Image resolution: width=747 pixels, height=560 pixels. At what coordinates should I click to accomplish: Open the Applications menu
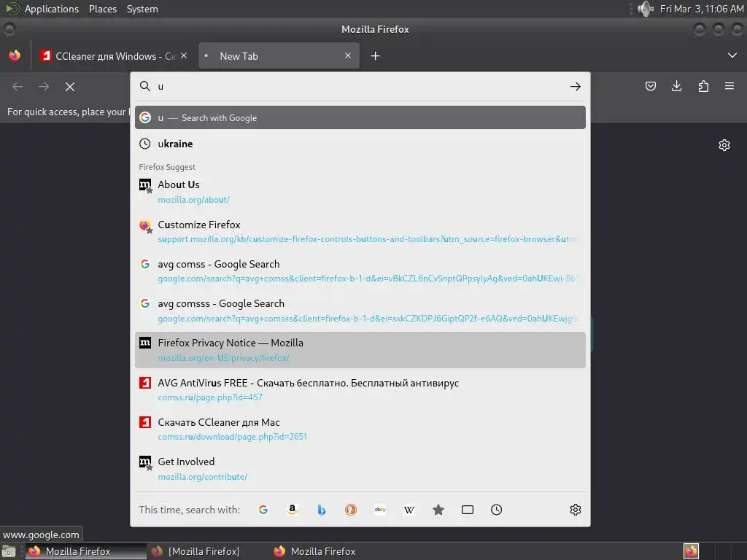click(x=52, y=9)
